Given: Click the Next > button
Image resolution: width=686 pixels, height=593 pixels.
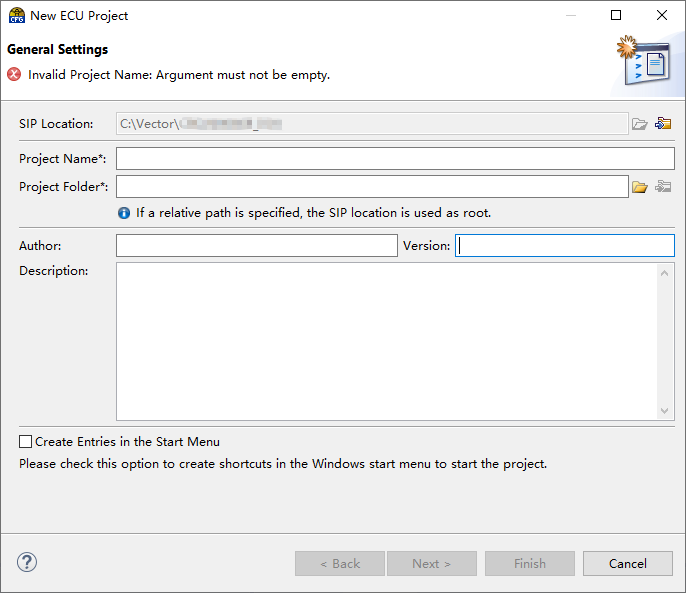Looking at the screenshot, I should pos(431,564).
